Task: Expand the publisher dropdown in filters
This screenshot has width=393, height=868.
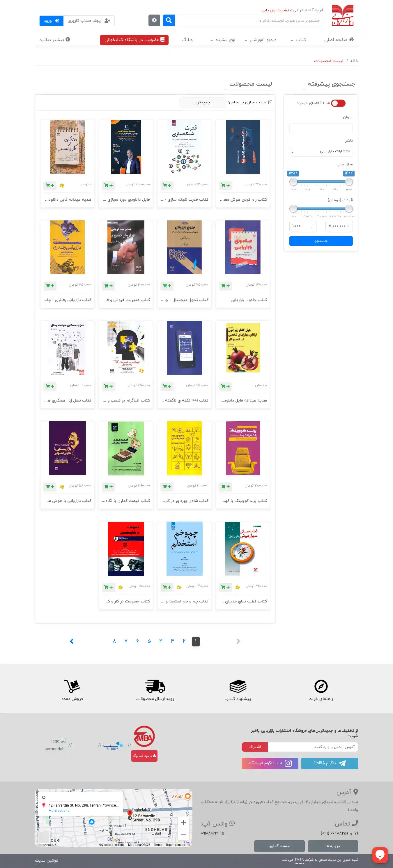Action: 321,152
